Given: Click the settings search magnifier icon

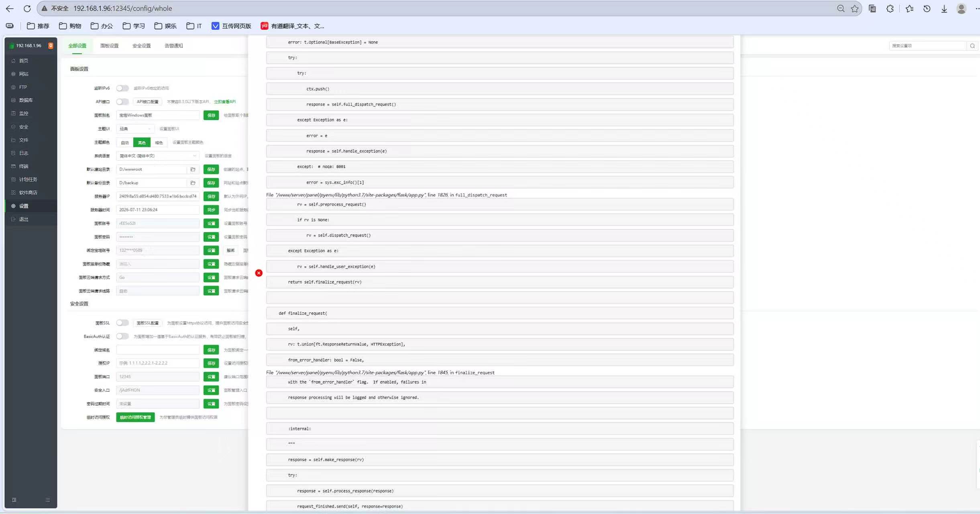Looking at the screenshot, I should (x=972, y=46).
